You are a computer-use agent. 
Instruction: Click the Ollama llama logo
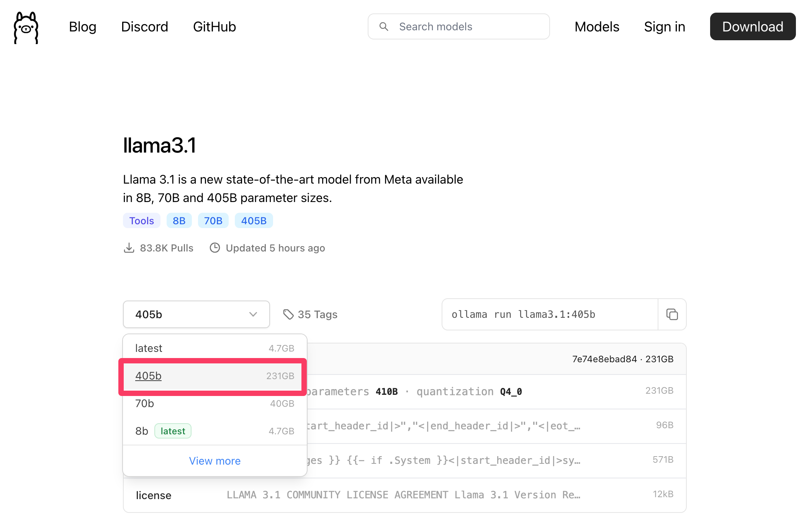26,28
